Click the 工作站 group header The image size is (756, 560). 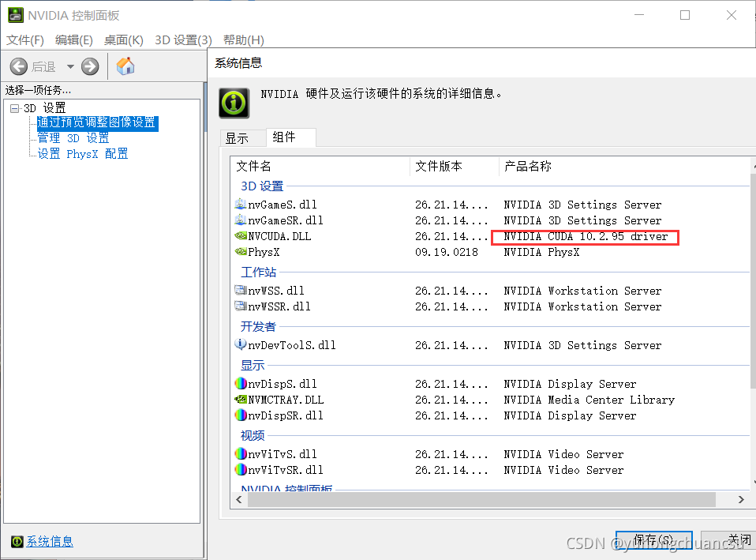point(258,272)
